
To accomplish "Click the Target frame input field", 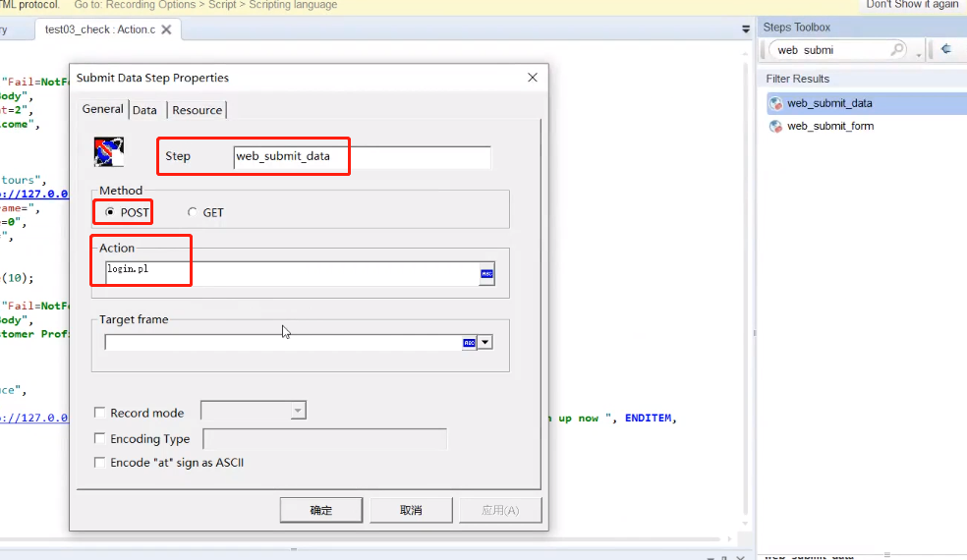I will pyautogui.click(x=284, y=342).
